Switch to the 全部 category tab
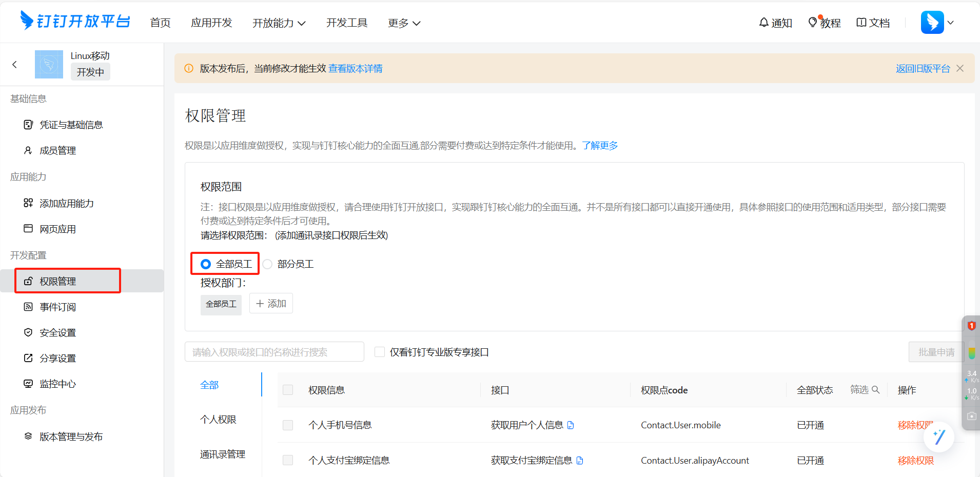The width and height of the screenshot is (980, 477). coord(209,385)
